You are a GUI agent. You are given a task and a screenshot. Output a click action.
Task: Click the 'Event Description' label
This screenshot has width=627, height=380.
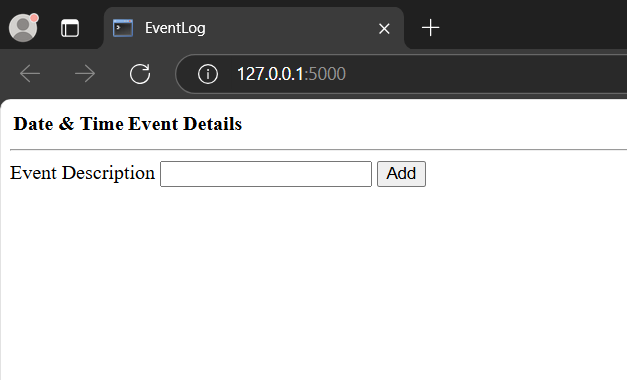click(82, 174)
